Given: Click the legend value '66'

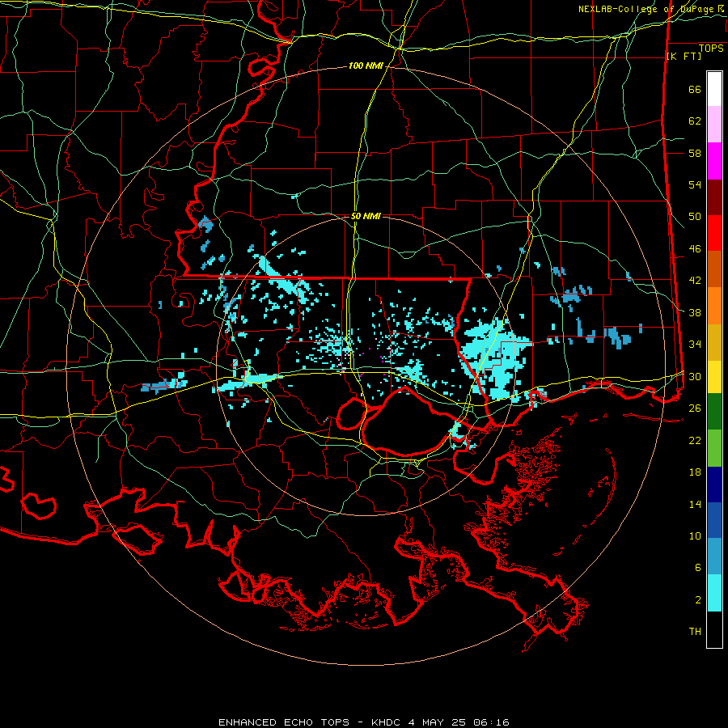Looking at the screenshot, I should pos(695,90).
